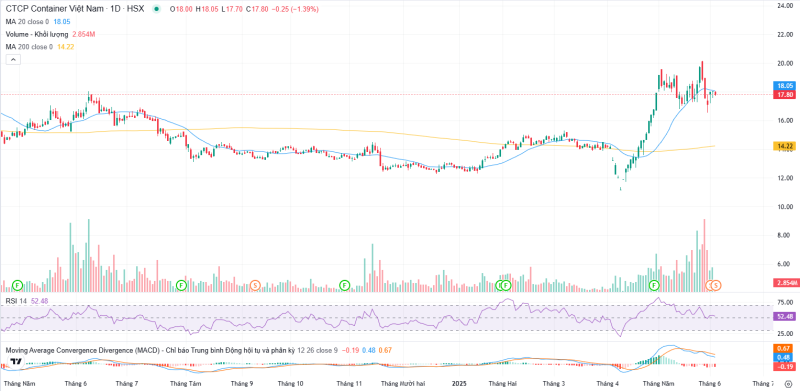The height and width of the screenshot is (391, 800).
Task: Click the 18.05 value in MA 20 legend
Action: [62, 21]
